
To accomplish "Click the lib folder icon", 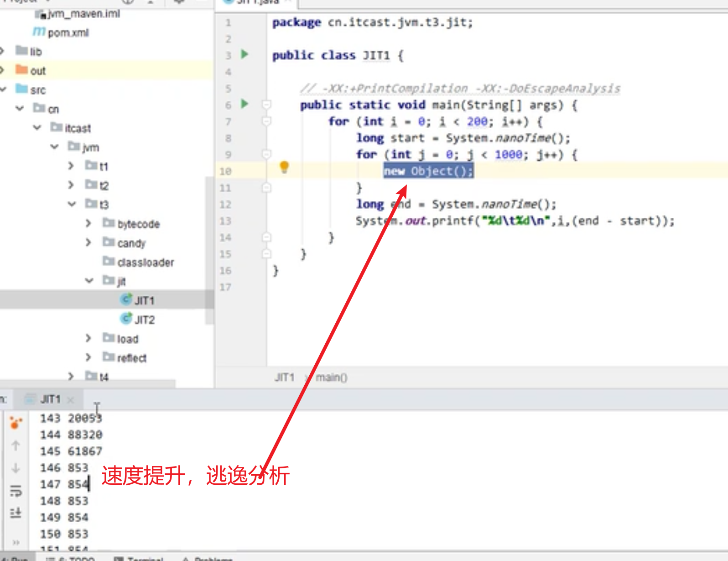I will pyautogui.click(x=21, y=50).
